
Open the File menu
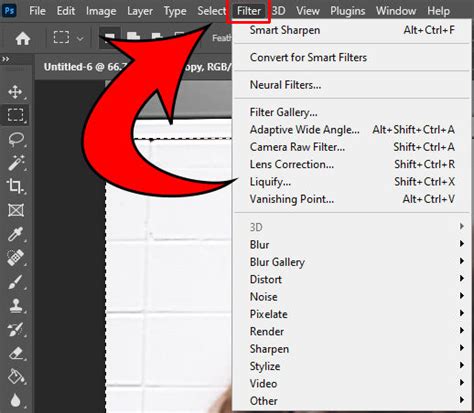pyautogui.click(x=37, y=11)
